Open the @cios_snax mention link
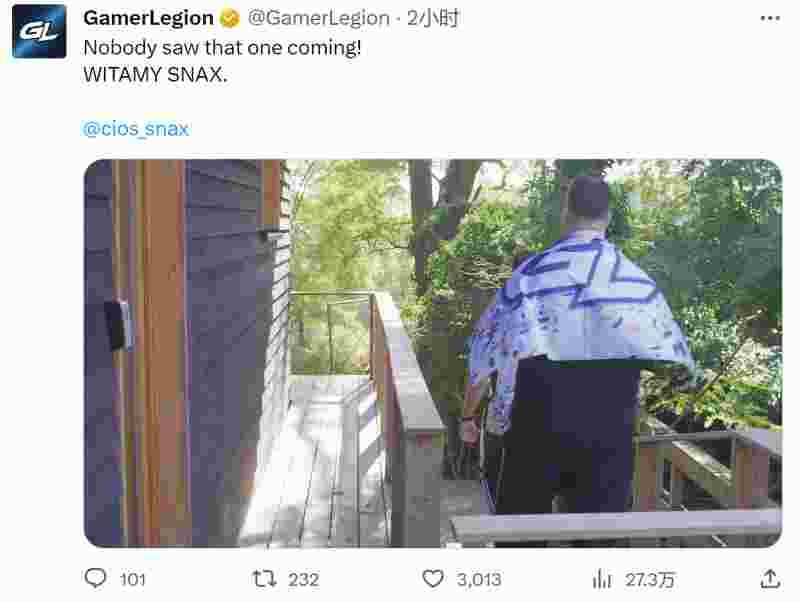The image size is (800, 602). 136,129
